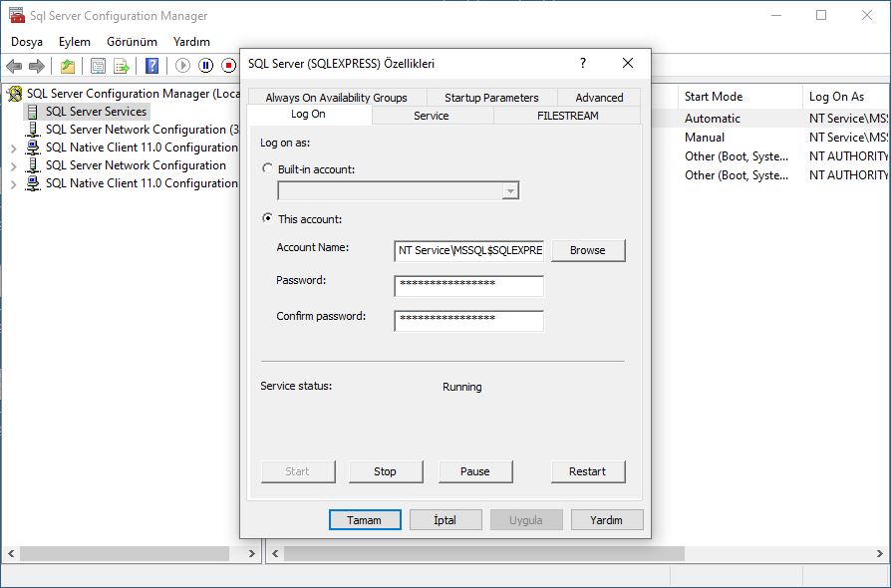The height and width of the screenshot is (588, 891).
Task: Switch to Always On Availability Groups tab
Action: point(337,97)
